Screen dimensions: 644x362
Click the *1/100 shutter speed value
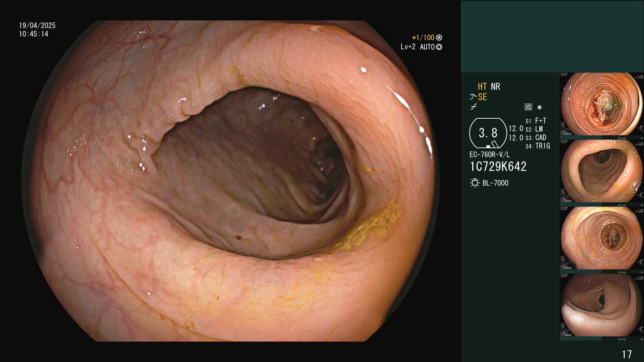423,38
